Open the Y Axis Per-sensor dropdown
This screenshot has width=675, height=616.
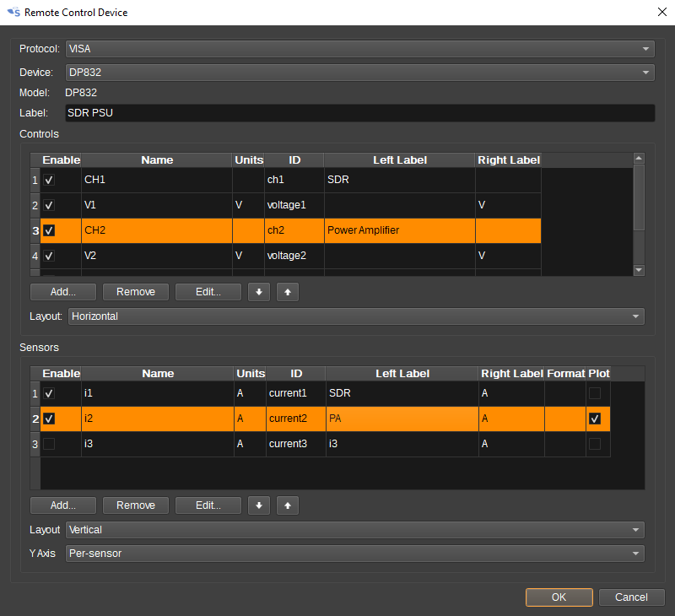[x=355, y=554]
